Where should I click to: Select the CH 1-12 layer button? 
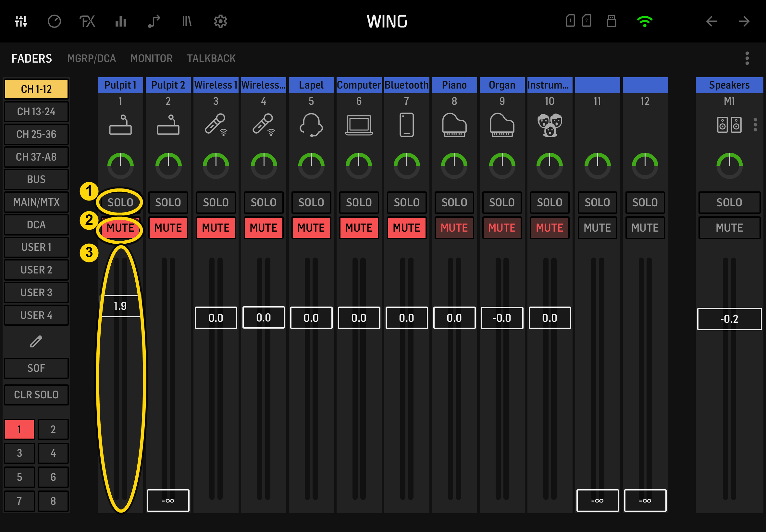[x=36, y=89]
